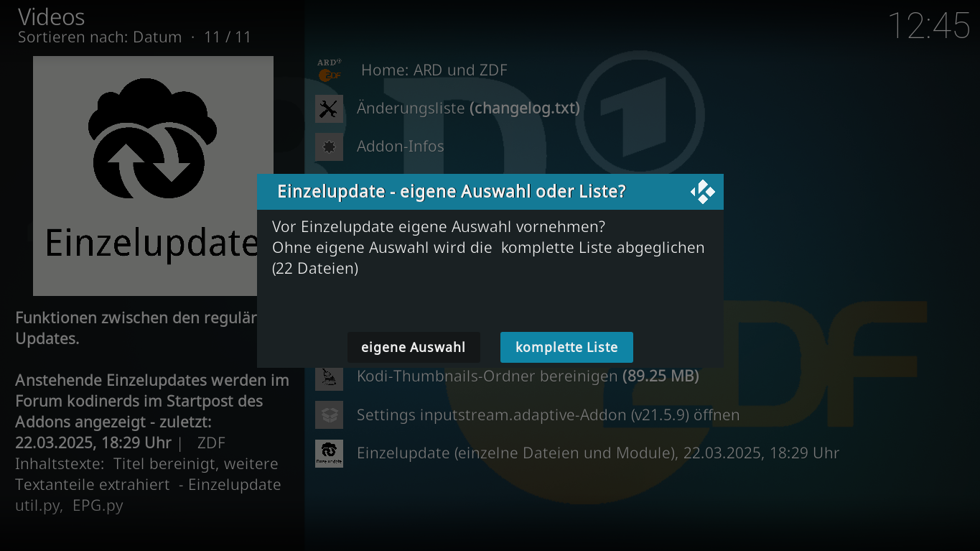
Task: Select the Einzelupdate list entry dated 22.03.2025
Action: point(598,453)
